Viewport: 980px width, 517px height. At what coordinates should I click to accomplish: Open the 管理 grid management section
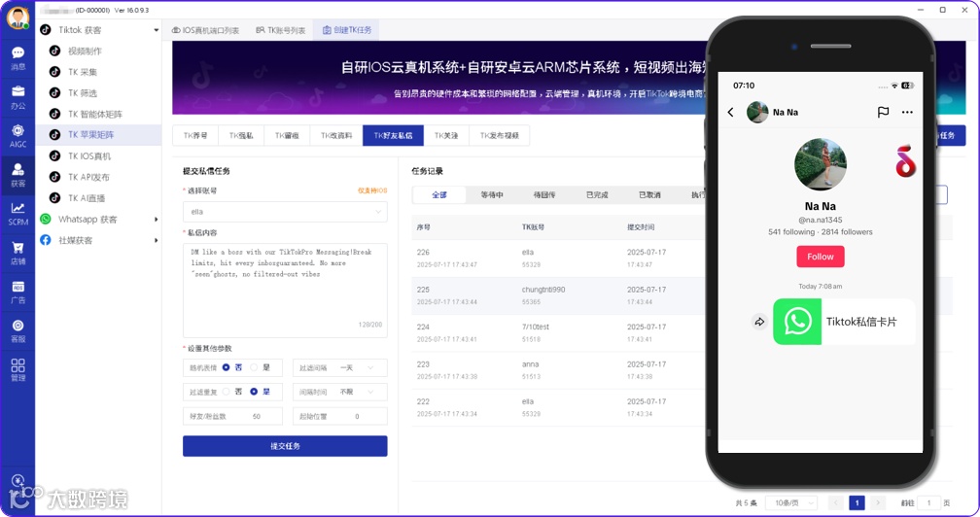[x=18, y=369]
